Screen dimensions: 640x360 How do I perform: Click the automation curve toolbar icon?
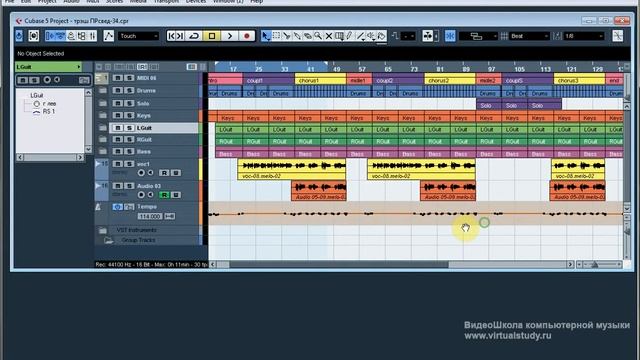tap(109, 36)
